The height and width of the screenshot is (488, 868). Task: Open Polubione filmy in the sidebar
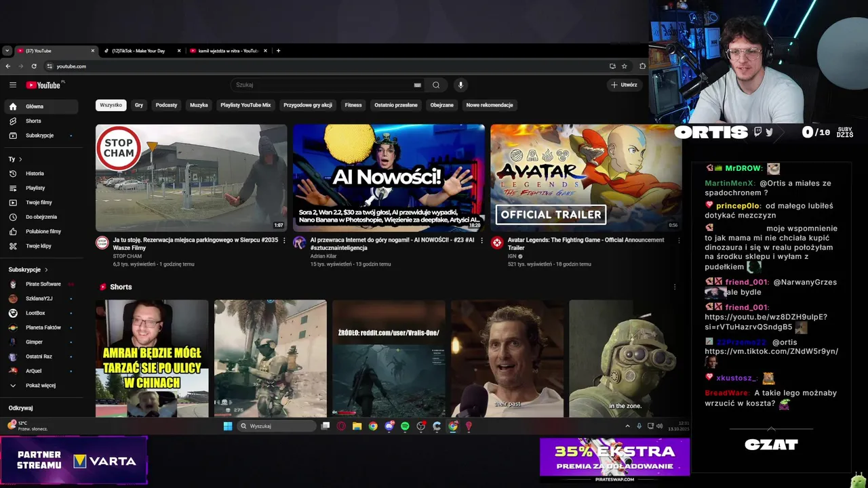42,231
